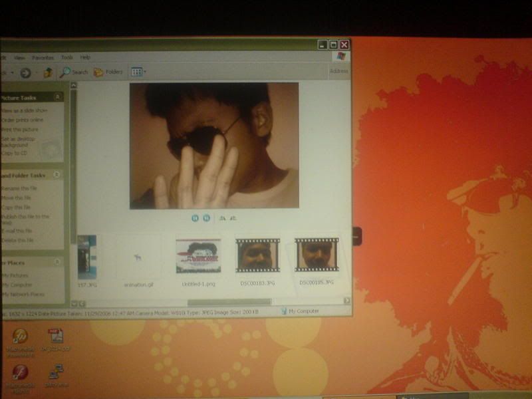This screenshot has height=399, width=532.
Task: Click Delete this file
Action: 18,241
